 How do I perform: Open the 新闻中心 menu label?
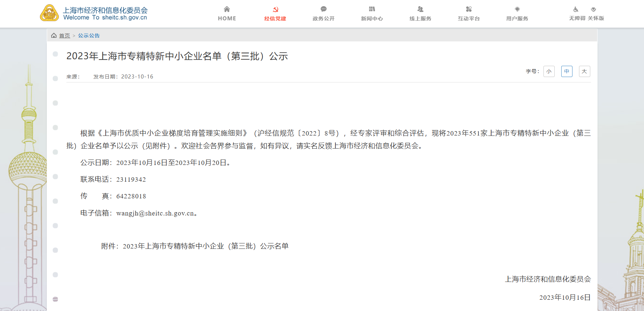[372, 19]
